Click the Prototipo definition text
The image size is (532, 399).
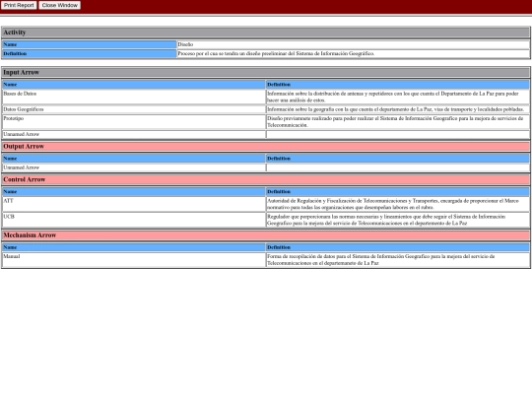[395, 122]
